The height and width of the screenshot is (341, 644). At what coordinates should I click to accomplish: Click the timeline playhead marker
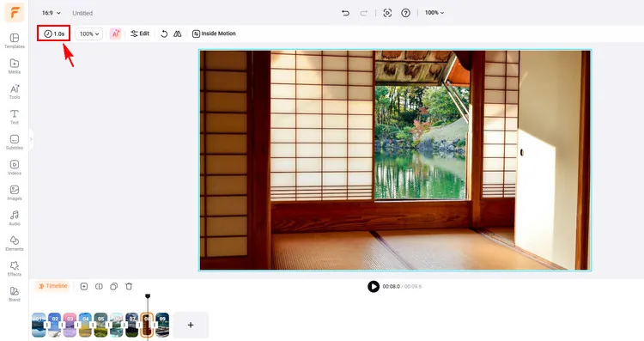tap(148, 296)
